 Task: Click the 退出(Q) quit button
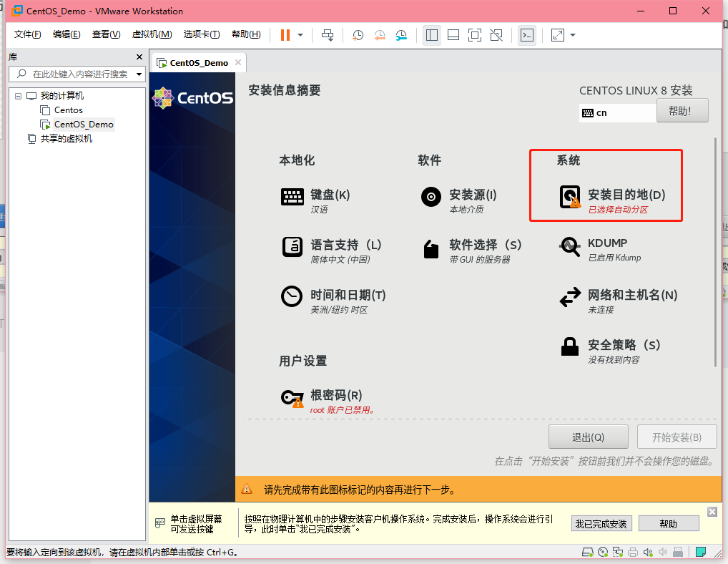coord(589,437)
